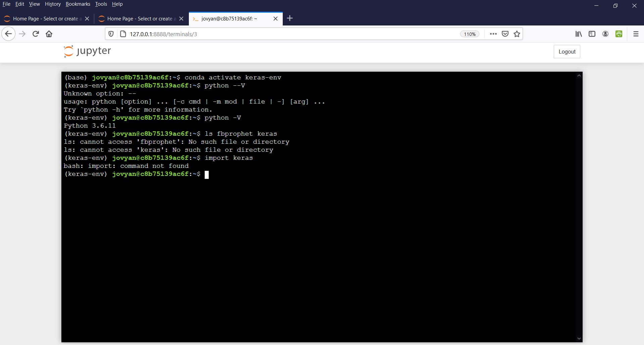The height and width of the screenshot is (345, 644).
Task: Click the browser Back arrow button
Action: click(x=8, y=34)
